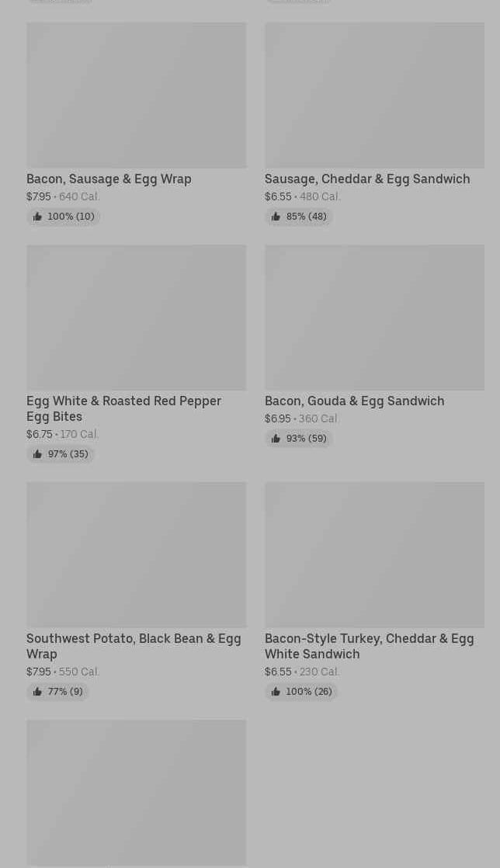Click the Bacon-Style Turkey Sandwich image
Viewport: 500px width, 868px height.
[374, 554]
